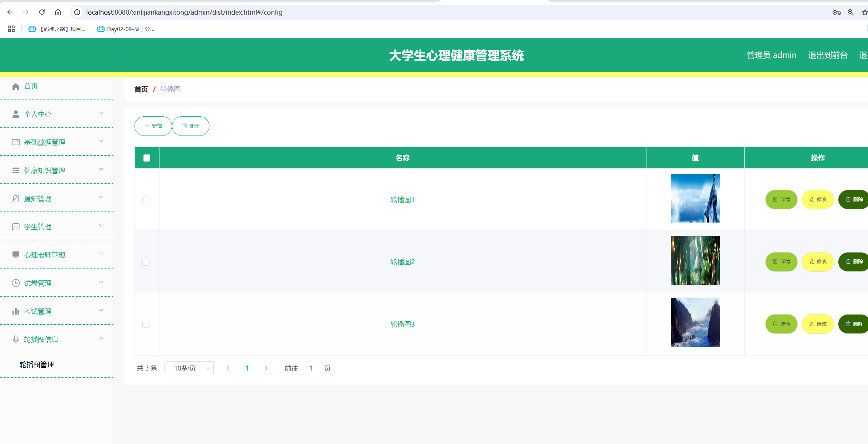Open the 10条/页 page size dropdown
This screenshot has width=868, height=444.
pos(189,368)
